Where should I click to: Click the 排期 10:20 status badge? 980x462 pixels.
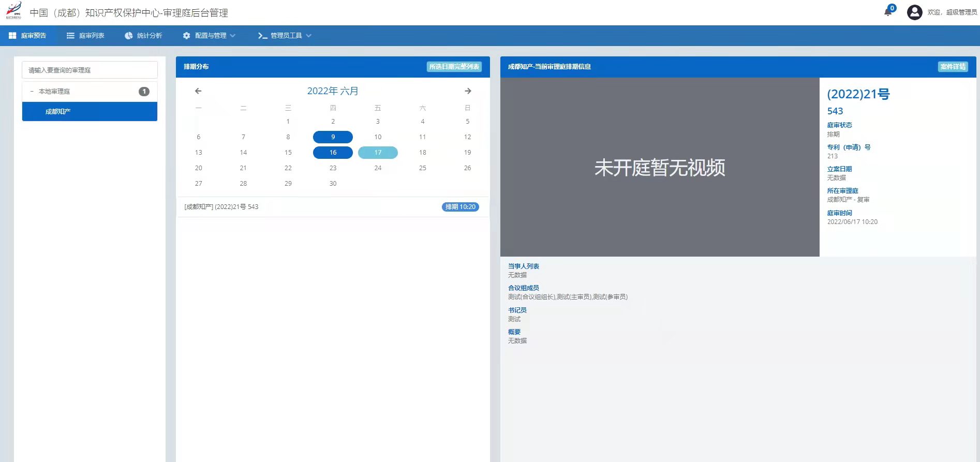[x=460, y=207]
